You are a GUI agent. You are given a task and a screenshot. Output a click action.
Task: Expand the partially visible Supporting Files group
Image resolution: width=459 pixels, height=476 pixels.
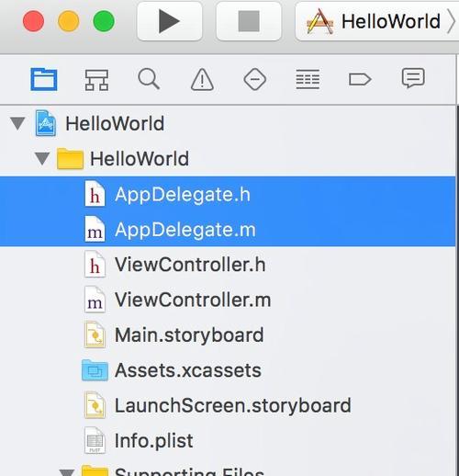[66, 472]
